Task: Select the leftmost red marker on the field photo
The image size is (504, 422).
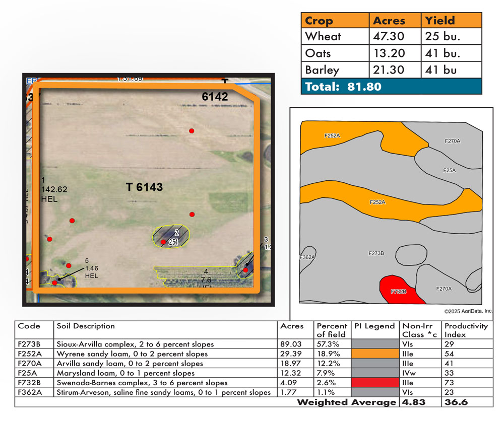Action: tap(50, 239)
